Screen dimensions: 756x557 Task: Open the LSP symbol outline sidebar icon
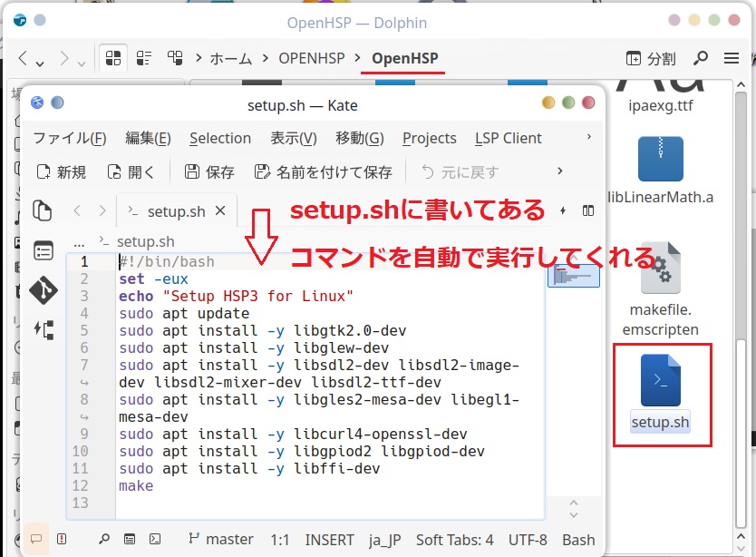(x=44, y=329)
